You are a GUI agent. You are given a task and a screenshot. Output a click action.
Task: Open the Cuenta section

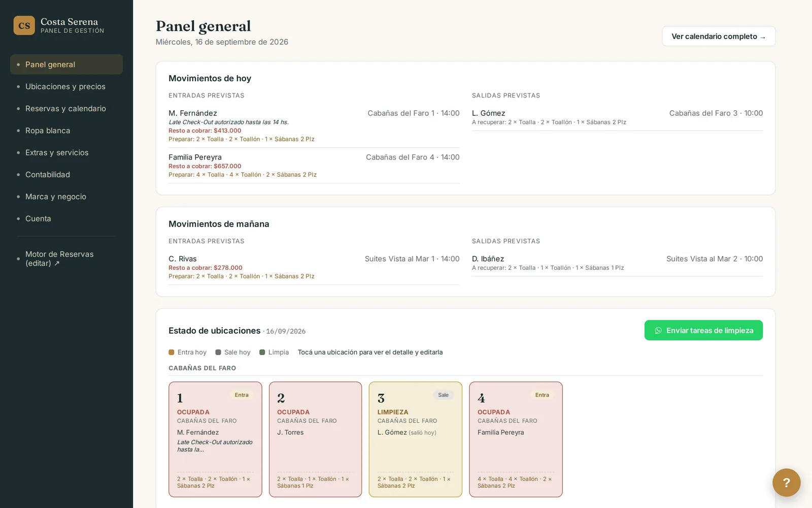coord(66,218)
